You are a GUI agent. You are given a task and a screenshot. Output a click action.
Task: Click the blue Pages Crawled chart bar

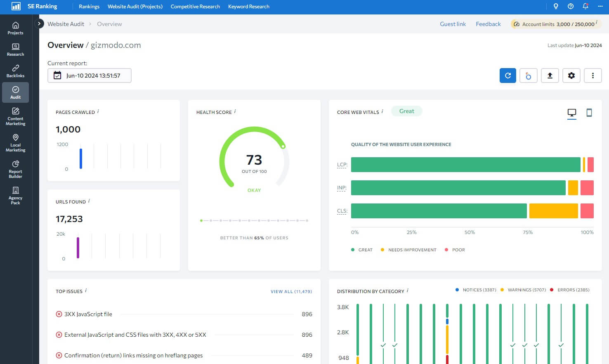tap(81, 158)
